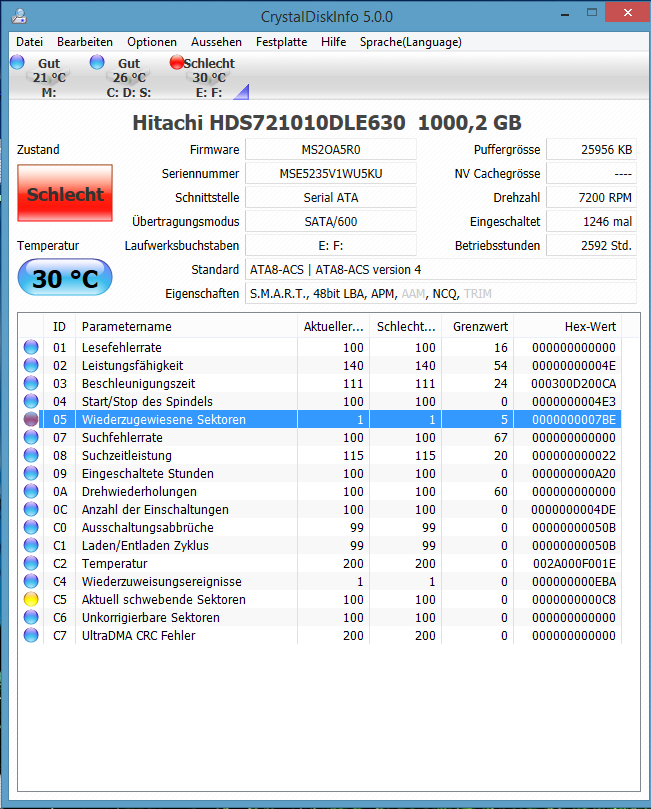Click status icon of Leistungsfähigkeit row
Viewport: 651px width, 809px height.
click(x=31, y=365)
